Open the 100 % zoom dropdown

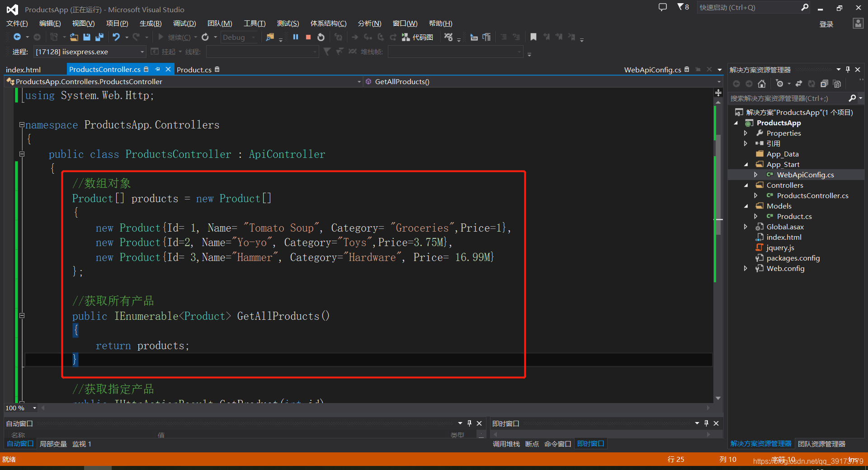(21, 408)
